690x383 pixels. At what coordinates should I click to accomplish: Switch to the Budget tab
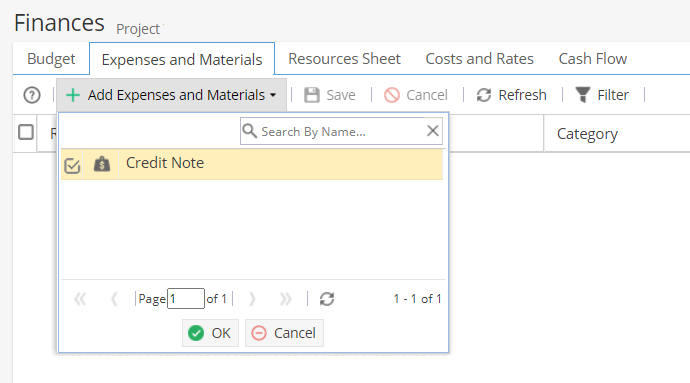51,59
